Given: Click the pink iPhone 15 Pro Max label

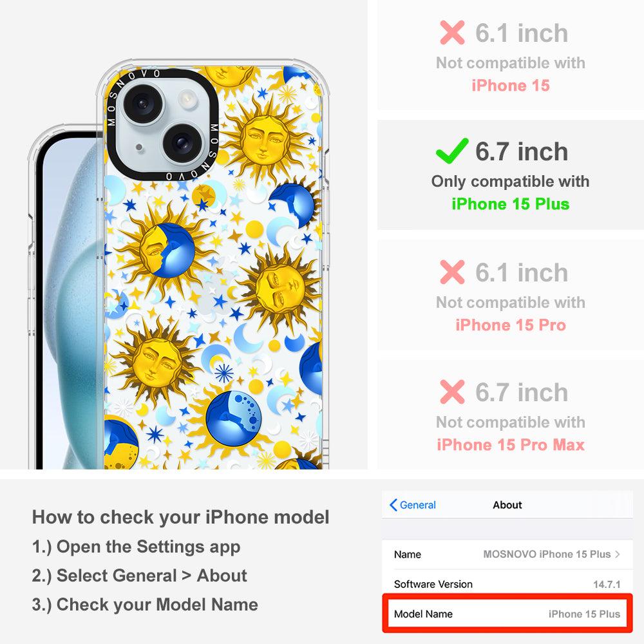Looking at the screenshot, I should point(511,445).
